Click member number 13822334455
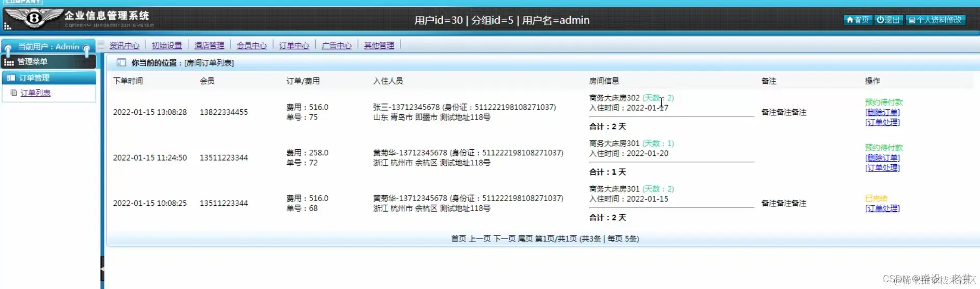 [x=224, y=112]
